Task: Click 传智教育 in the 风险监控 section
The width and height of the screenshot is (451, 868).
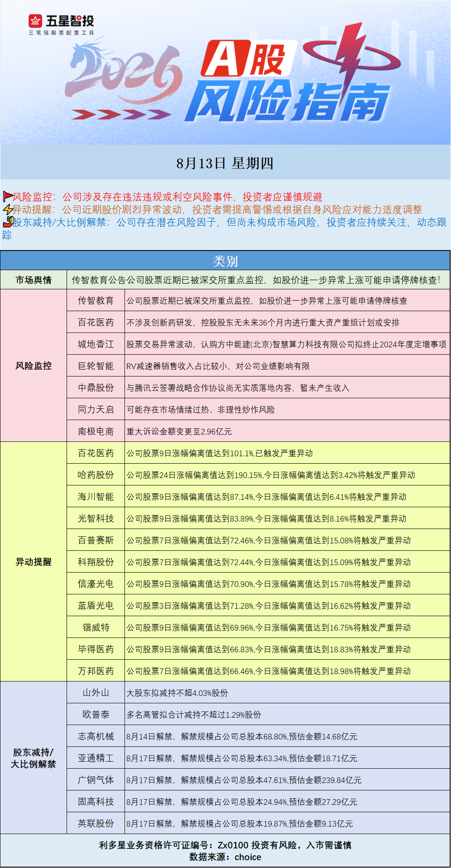Action: [96, 300]
